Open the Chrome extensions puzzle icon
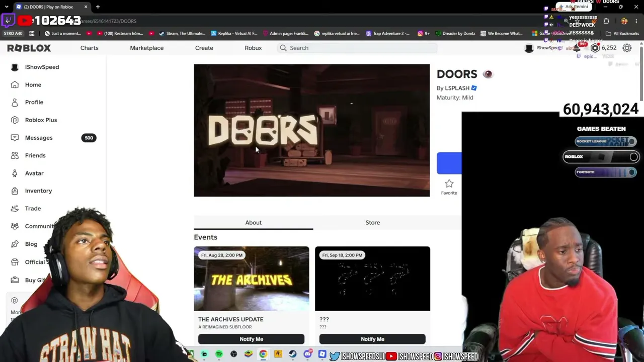 tap(606, 21)
